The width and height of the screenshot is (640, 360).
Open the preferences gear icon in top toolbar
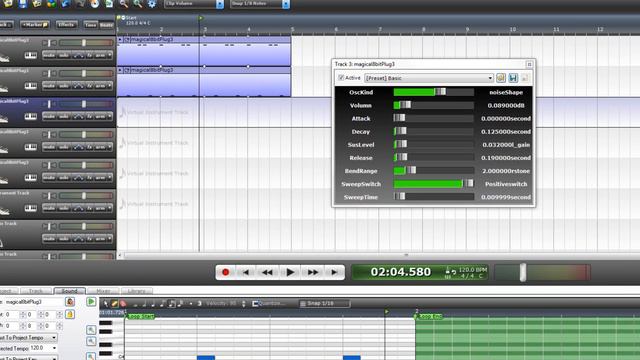[152, 4]
